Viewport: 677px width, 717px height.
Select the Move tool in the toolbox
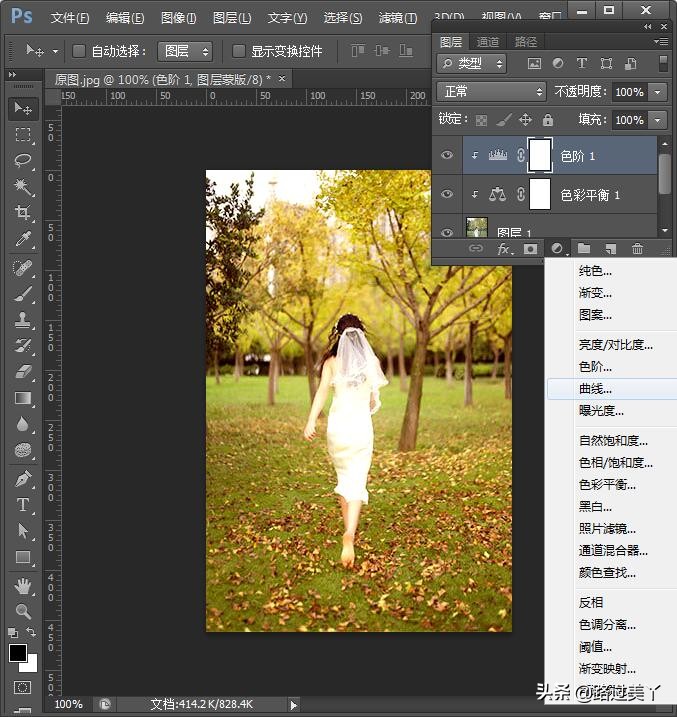(23, 109)
